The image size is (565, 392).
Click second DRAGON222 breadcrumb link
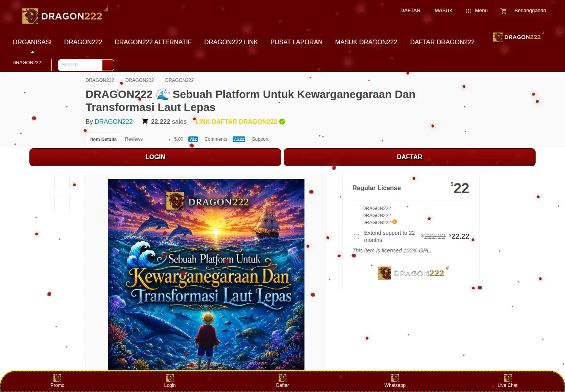(140, 80)
